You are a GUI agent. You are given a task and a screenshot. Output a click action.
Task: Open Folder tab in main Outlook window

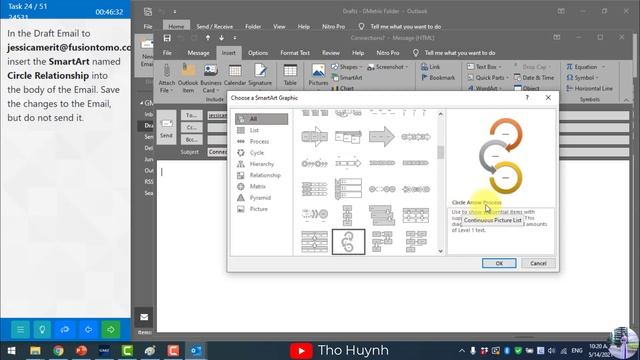(253, 27)
